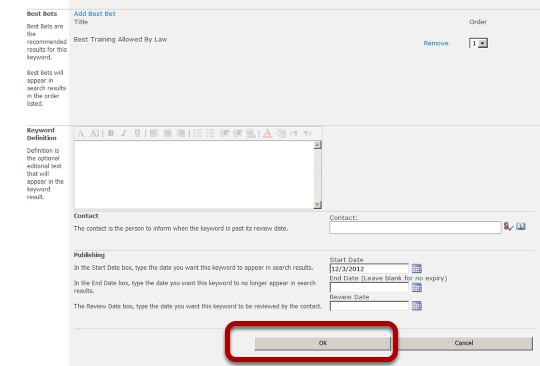
Task: Align definition text right
Action: pos(181,133)
